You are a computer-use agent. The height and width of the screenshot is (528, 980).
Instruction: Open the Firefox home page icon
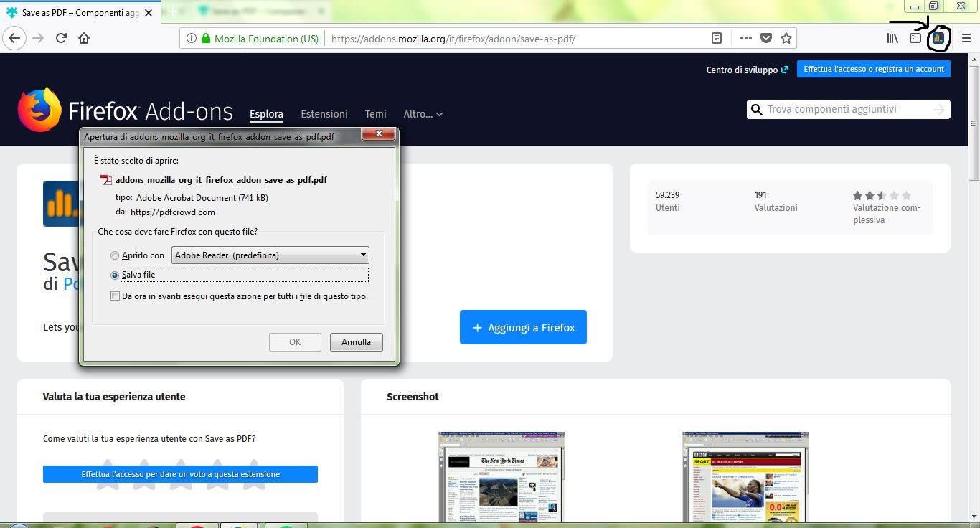84,38
